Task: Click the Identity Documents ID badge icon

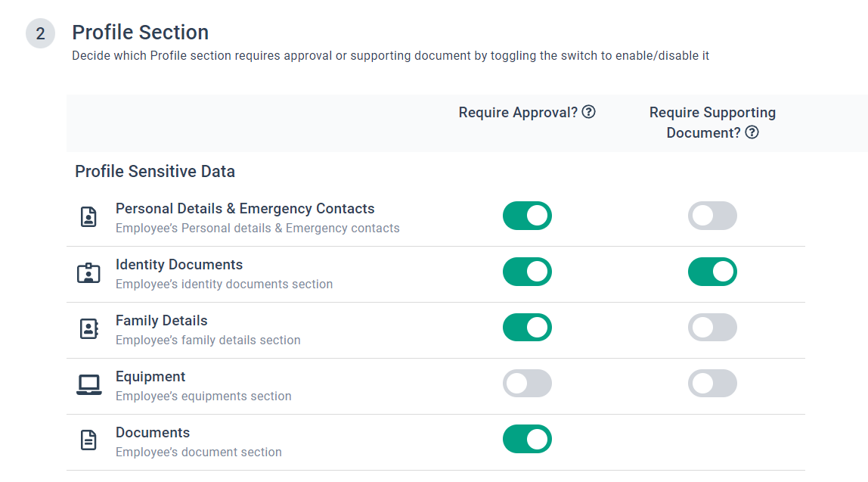Action: tap(88, 273)
